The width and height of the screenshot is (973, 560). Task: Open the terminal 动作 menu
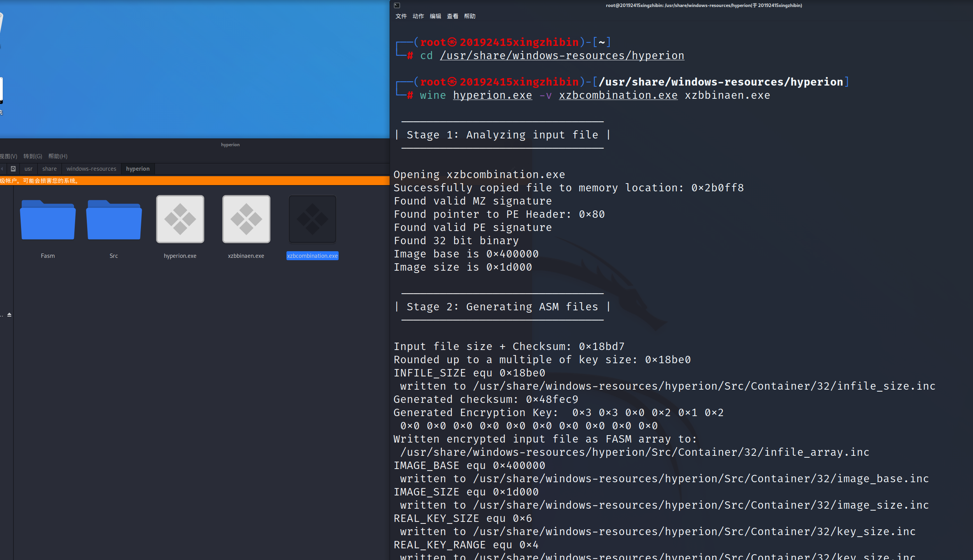tap(418, 16)
